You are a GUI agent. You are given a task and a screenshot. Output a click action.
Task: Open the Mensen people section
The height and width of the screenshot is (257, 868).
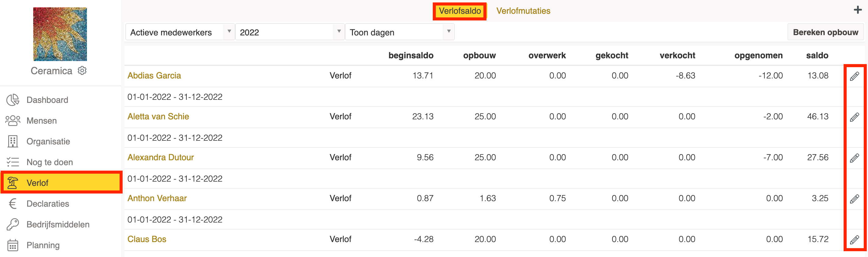coord(41,121)
